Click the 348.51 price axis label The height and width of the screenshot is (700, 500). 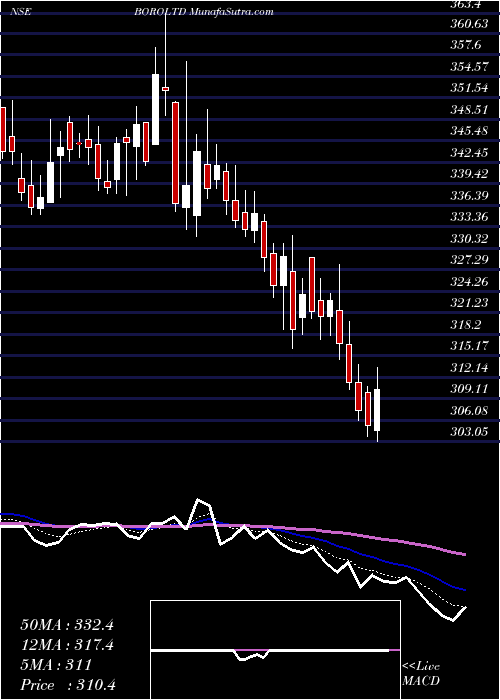coord(469,109)
